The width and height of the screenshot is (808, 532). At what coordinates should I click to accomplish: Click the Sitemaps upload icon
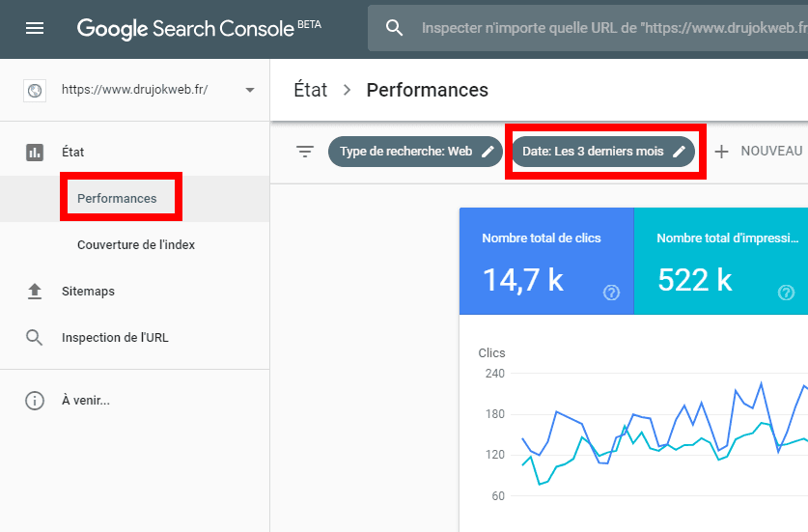point(35,292)
